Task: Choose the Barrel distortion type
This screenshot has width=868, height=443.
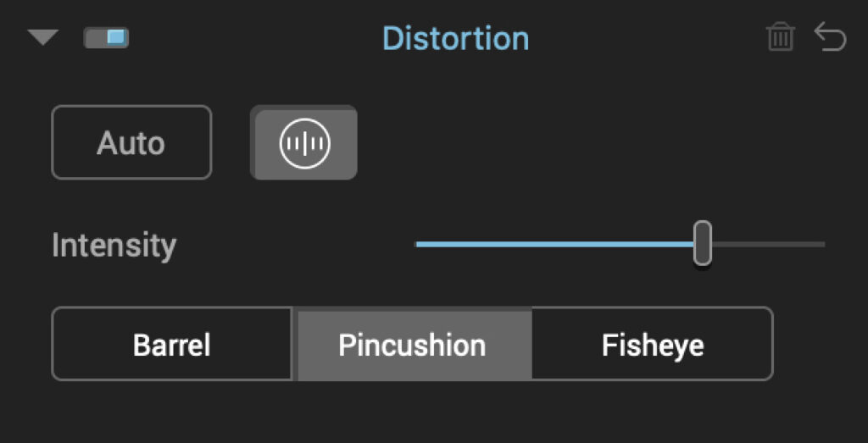Action: pos(172,345)
